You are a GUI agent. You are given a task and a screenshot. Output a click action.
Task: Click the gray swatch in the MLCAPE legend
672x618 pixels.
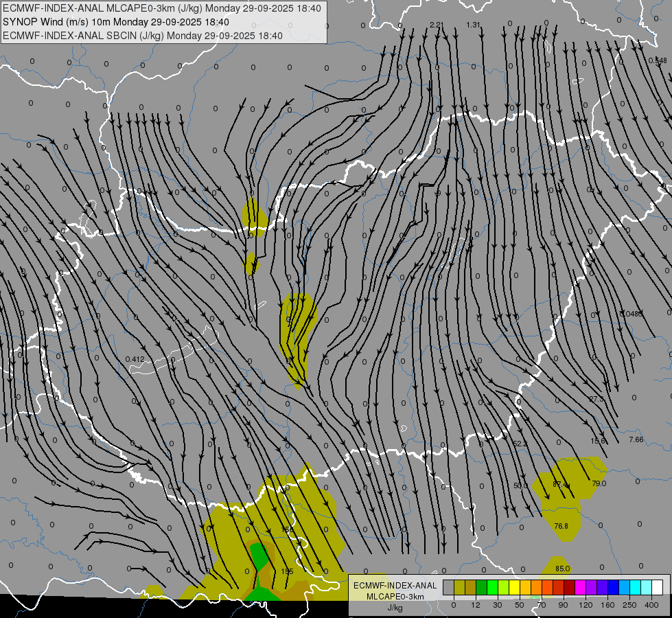pos(448,587)
